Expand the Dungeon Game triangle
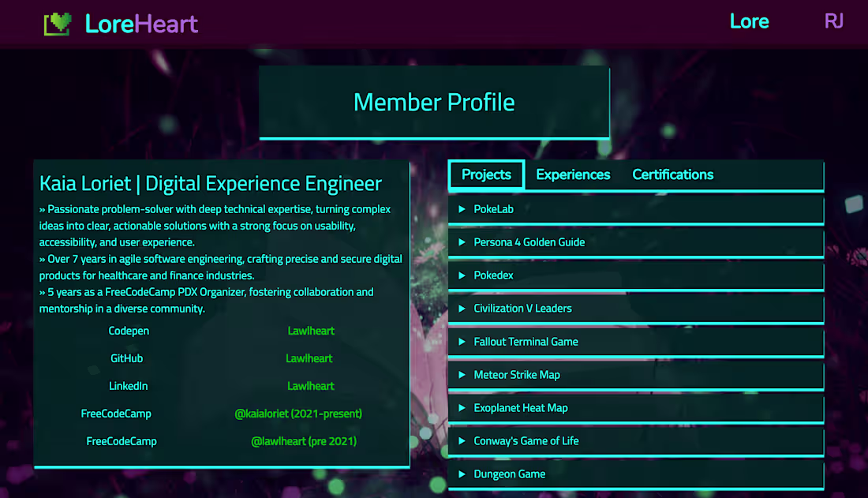The height and width of the screenshot is (498, 868). pyautogui.click(x=462, y=474)
